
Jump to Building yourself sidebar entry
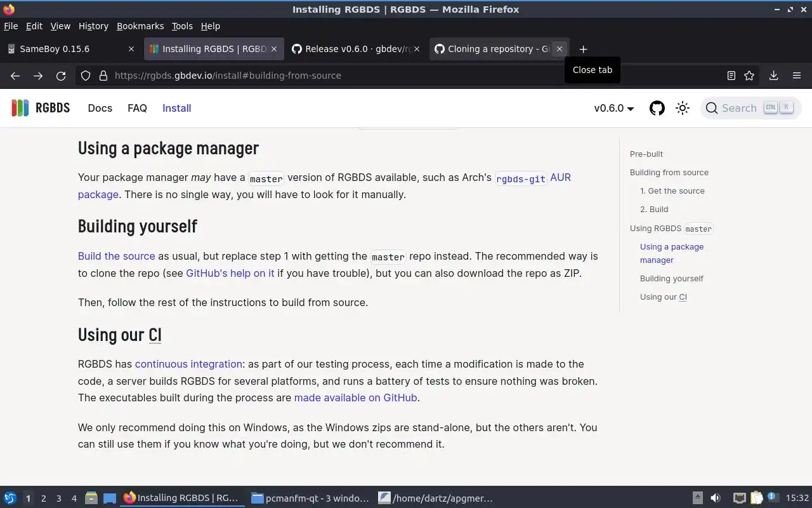tap(672, 278)
